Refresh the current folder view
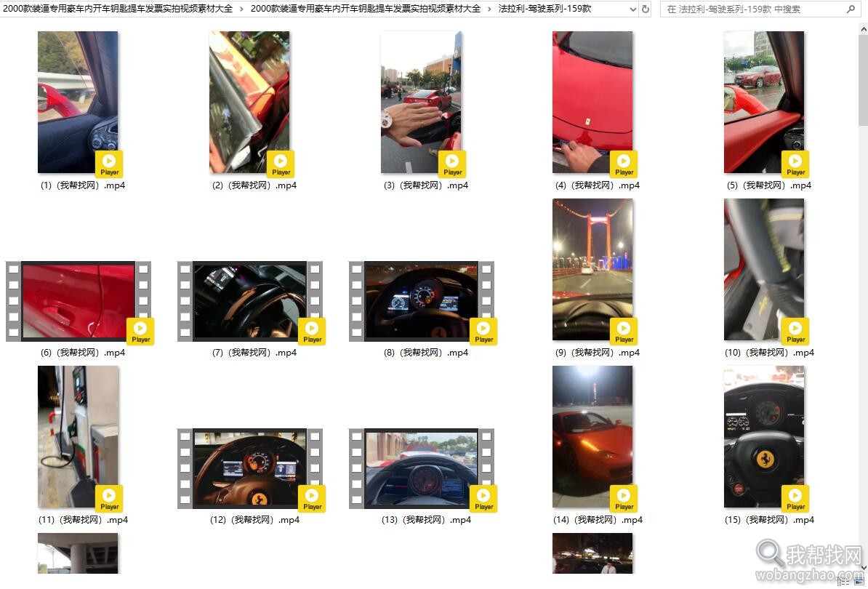Image resolution: width=868 pixels, height=589 pixels. point(646,9)
